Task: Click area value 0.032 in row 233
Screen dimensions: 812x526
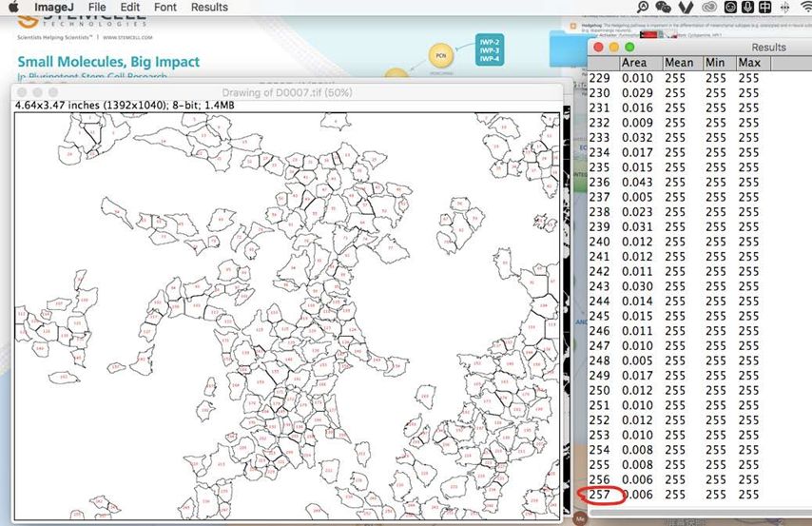Action: click(x=637, y=138)
